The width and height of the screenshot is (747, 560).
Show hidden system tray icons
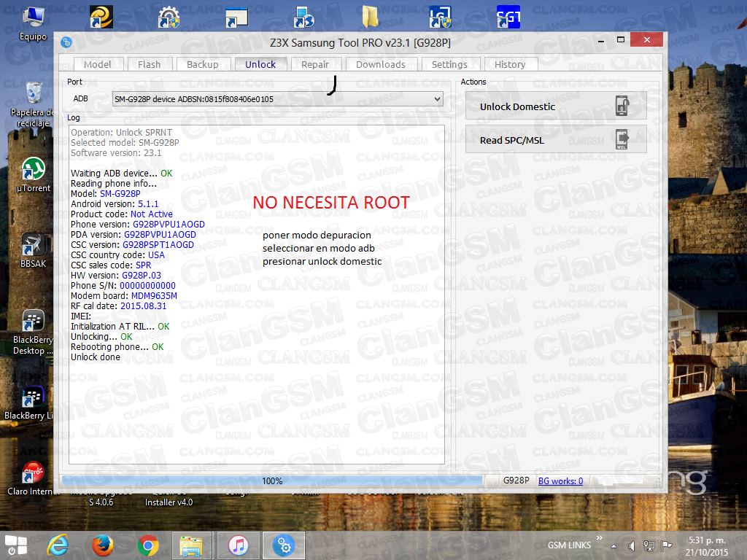(x=614, y=546)
